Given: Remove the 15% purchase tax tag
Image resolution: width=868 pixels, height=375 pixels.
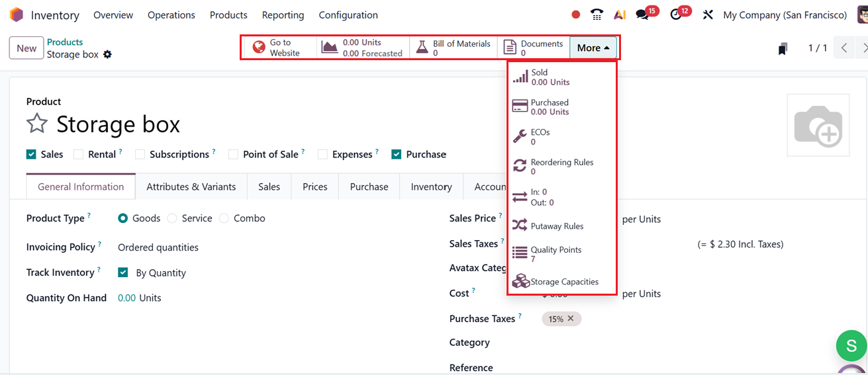Looking at the screenshot, I should click(571, 319).
